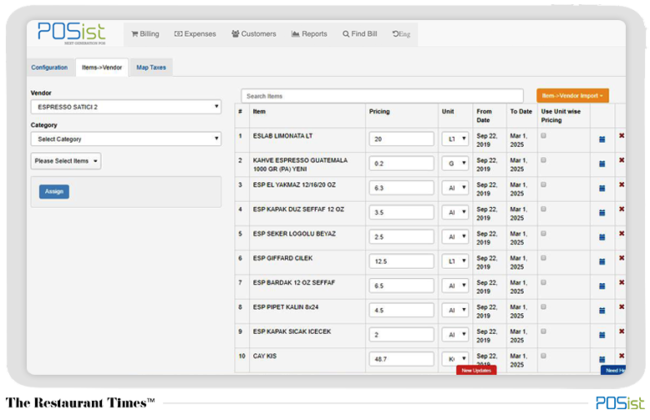Open the Select Category dropdown
650x420 pixels.
coord(126,139)
